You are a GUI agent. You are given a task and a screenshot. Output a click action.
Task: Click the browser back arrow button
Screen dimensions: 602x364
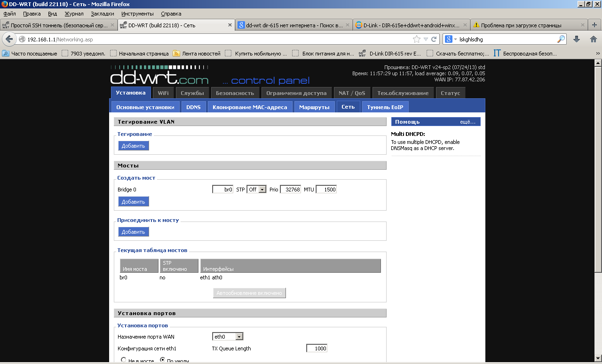(x=9, y=39)
